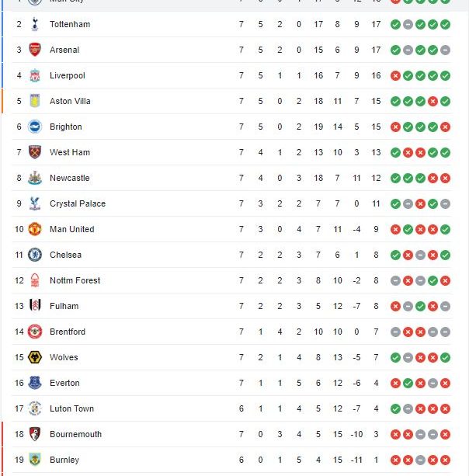Click the Wolves club crest icon
The image size is (469, 476).
[x=35, y=357]
